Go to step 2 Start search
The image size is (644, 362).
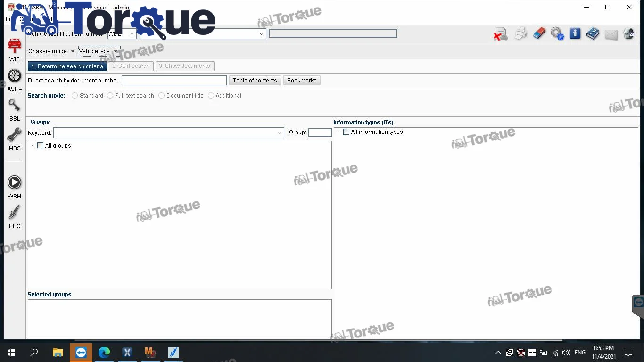pos(131,66)
